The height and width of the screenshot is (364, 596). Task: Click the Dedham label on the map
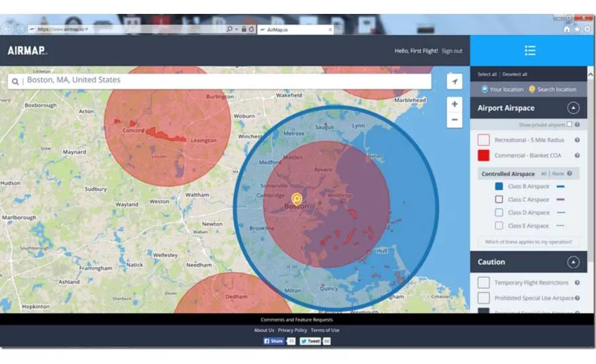[236, 296]
